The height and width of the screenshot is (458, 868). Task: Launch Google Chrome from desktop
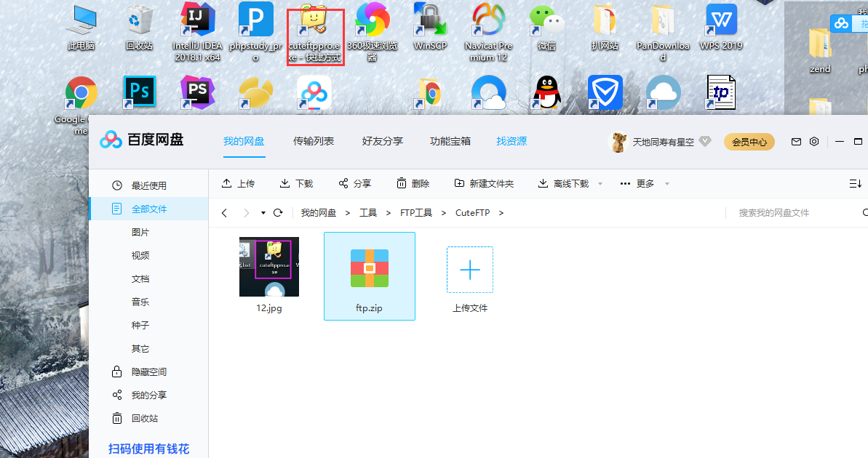click(x=81, y=92)
